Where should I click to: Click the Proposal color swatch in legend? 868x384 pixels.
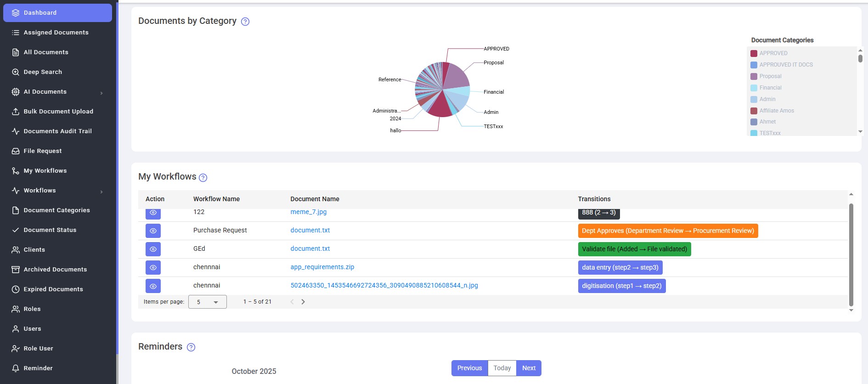754,76
